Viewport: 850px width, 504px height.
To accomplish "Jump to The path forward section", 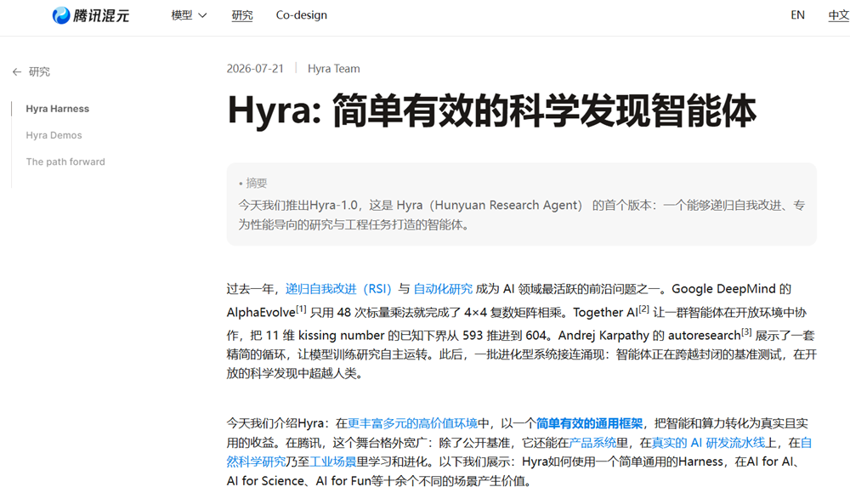I will (x=65, y=161).
